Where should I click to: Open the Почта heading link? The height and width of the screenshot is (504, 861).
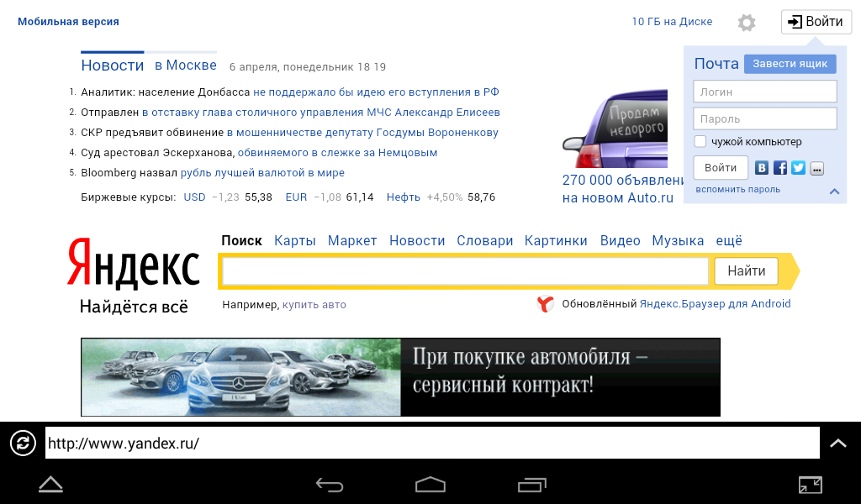click(x=716, y=64)
